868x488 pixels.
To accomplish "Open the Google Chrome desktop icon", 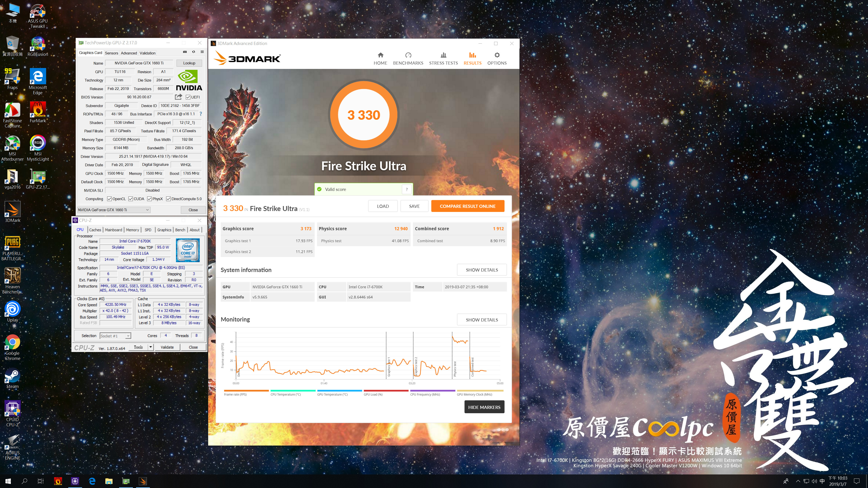I will point(12,347).
